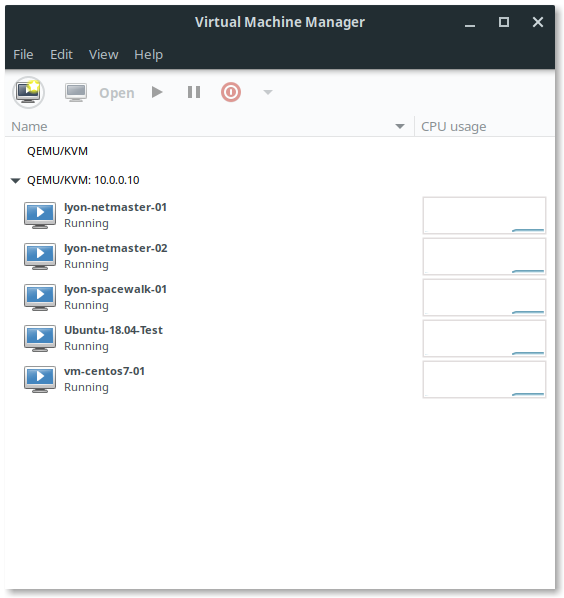The width and height of the screenshot is (564, 598).
Task: Click the red shut down icon
Action: 231,92
